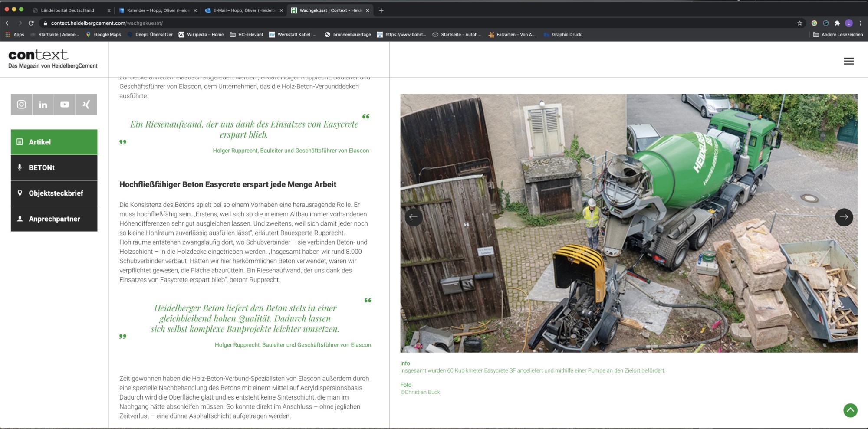Click the site lock icon in address bar
This screenshot has height=429, width=868.
coord(45,23)
